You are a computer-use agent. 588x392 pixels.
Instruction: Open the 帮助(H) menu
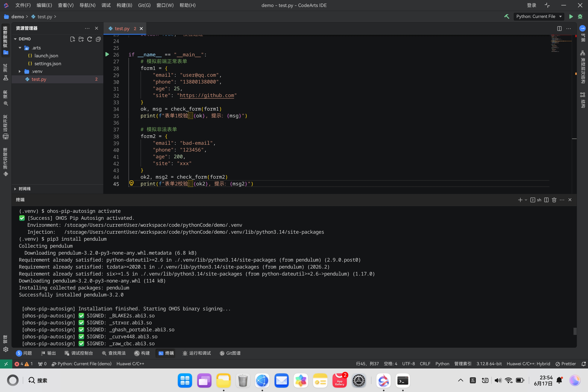pos(188,5)
